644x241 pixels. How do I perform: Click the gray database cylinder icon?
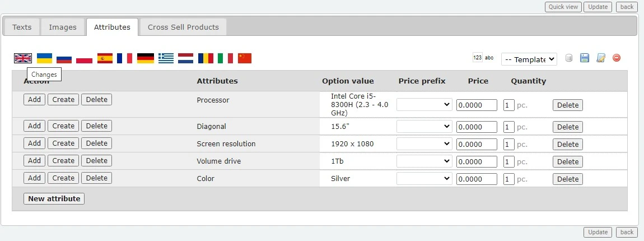pos(569,58)
